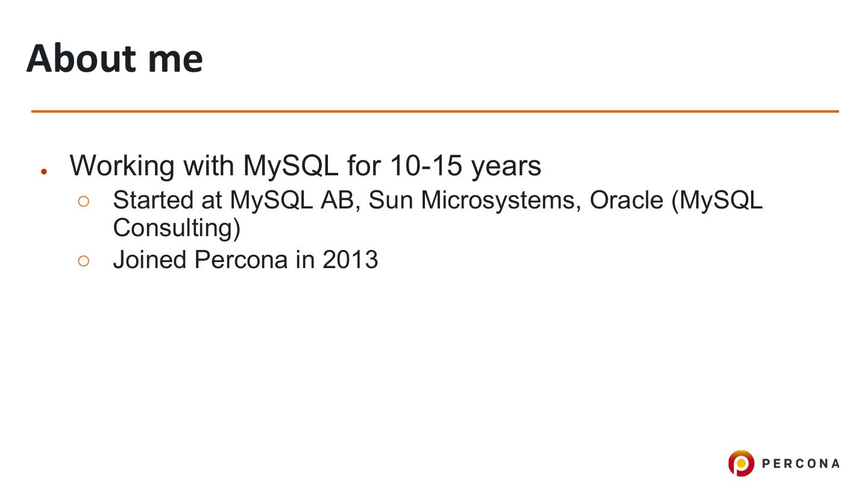Select the "About me" slide title
The height and width of the screenshot is (488, 868).
tap(115, 58)
